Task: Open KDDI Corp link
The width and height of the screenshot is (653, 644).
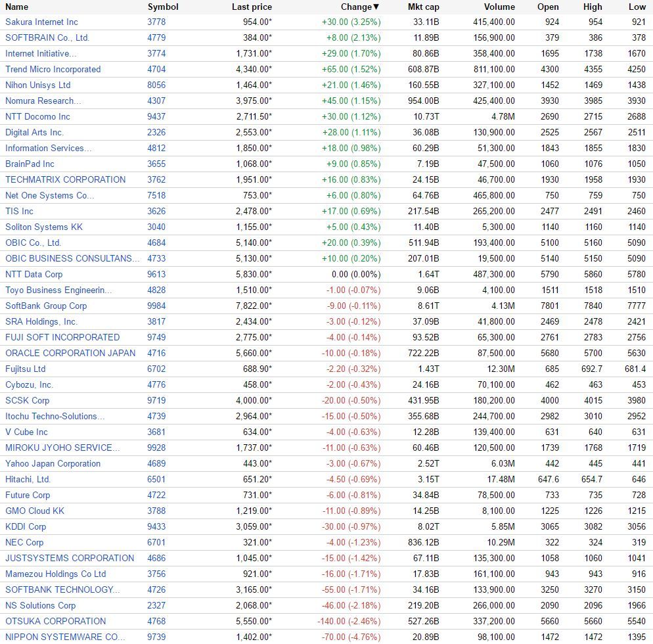Action: tap(26, 528)
